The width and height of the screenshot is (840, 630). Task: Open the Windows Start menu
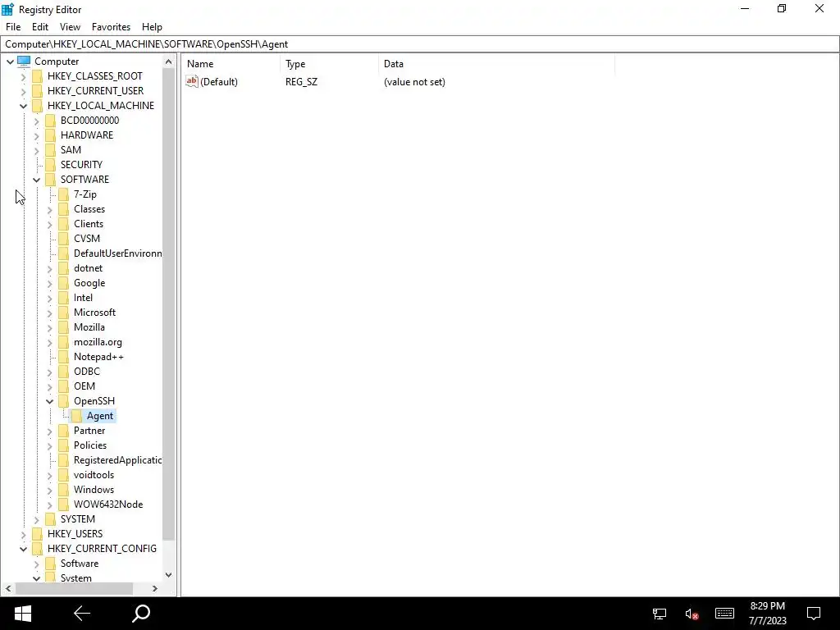[22, 614]
